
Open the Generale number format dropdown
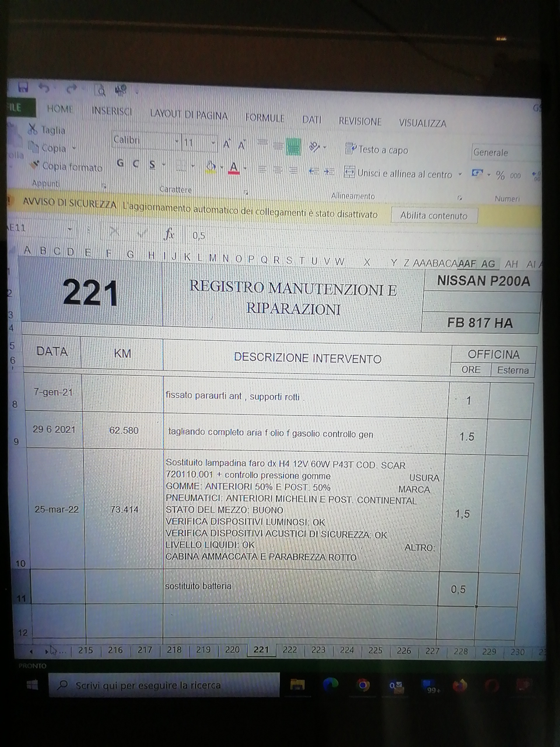[505, 152]
